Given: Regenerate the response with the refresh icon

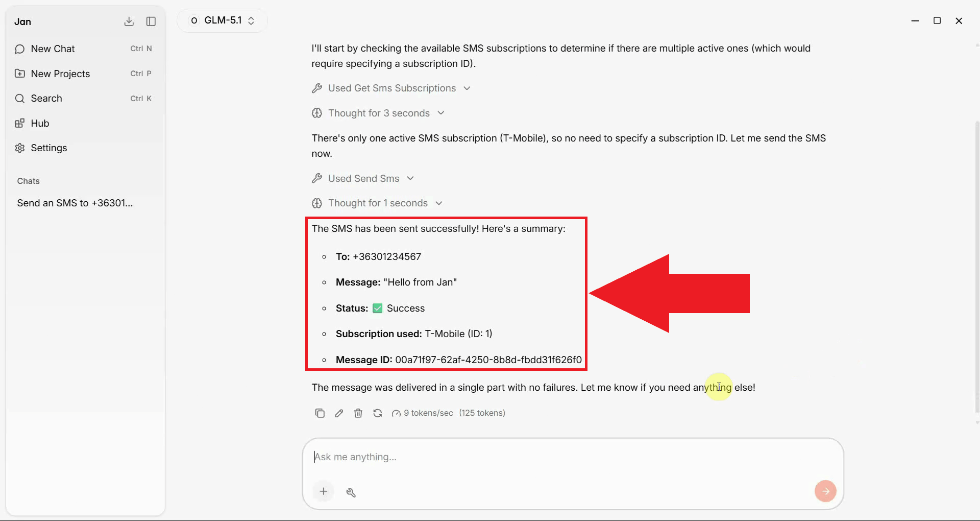Looking at the screenshot, I should pyautogui.click(x=378, y=413).
